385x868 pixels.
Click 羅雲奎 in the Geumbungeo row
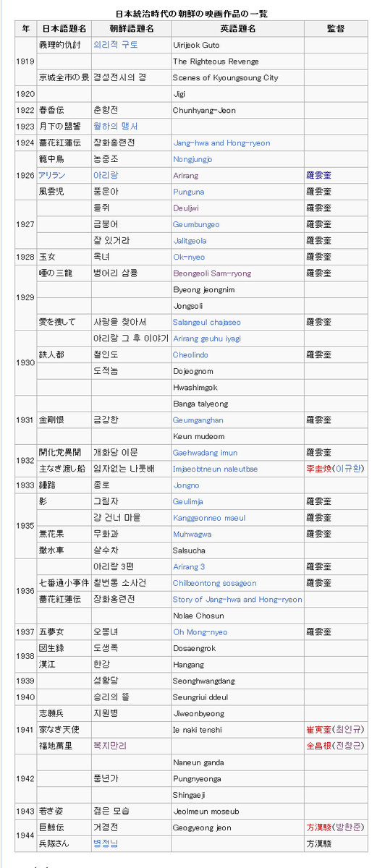(x=319, y=225)
